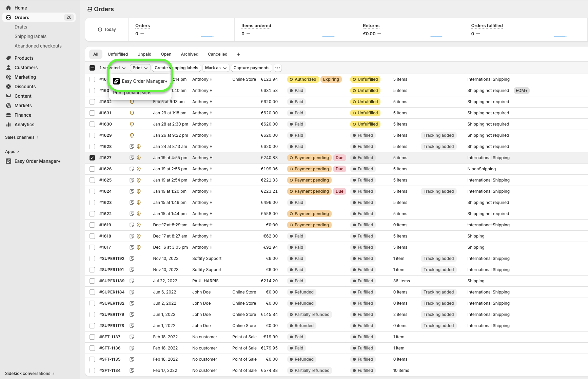This screenshot has height=379, width=588.
Task: Click the Today date filter
Action: point(107,30)
